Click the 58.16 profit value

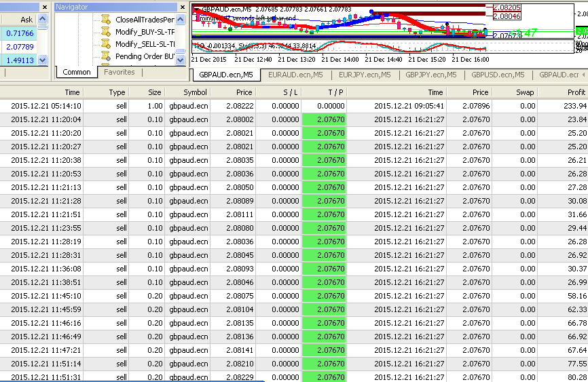click(x=576, y=296)
